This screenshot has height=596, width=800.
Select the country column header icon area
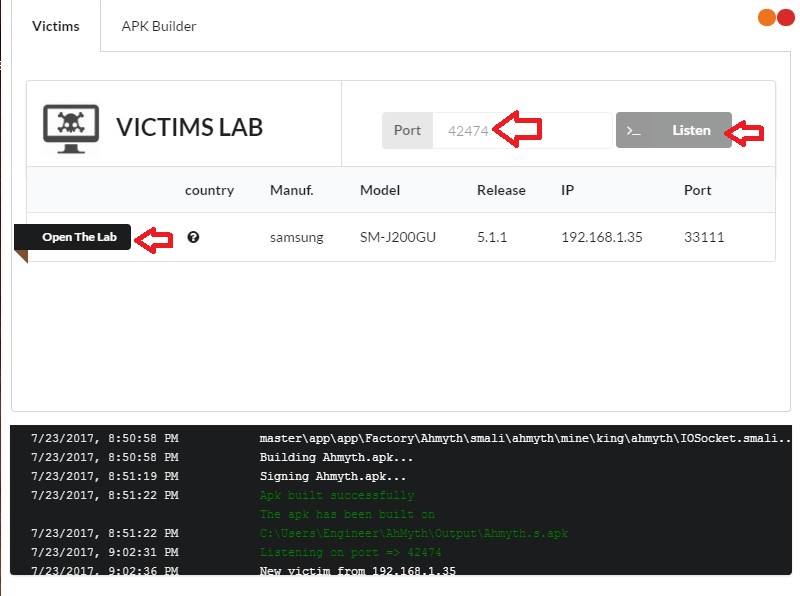click(x=209, y=190)
